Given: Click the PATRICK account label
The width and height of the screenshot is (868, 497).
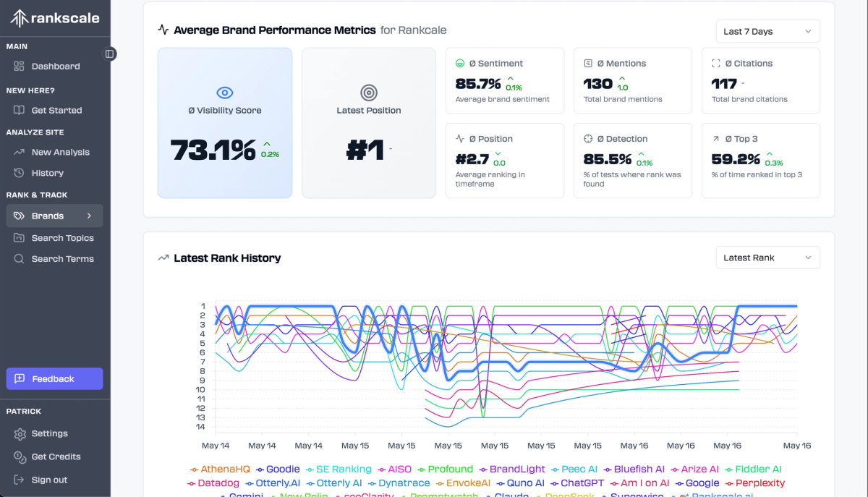Looking at the screenshot, I should pos(24,412).
